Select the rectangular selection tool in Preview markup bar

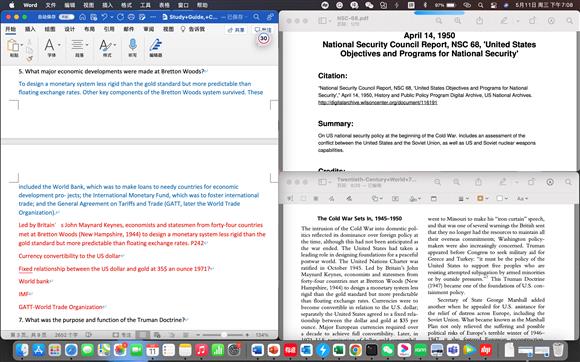303,199
